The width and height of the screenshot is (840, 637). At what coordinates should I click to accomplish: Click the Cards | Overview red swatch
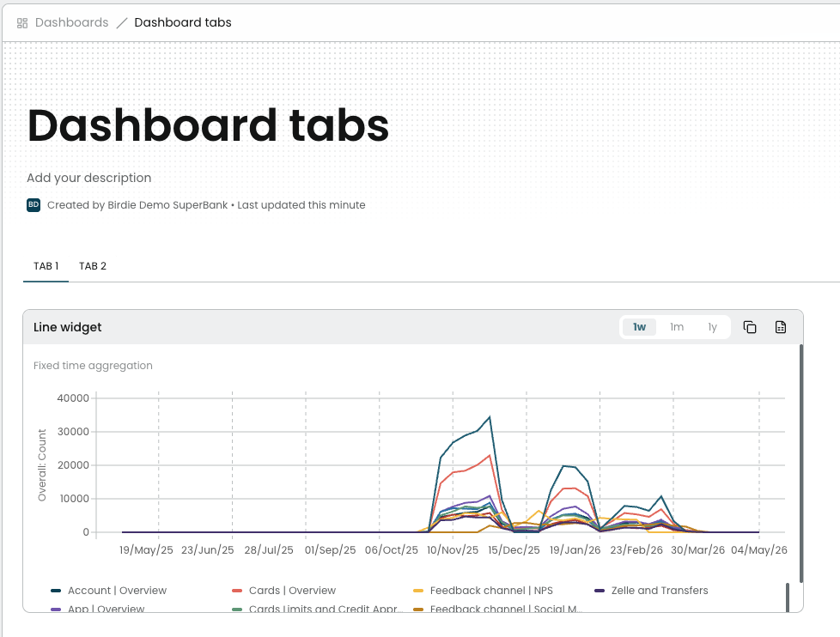tap(237, 591)
